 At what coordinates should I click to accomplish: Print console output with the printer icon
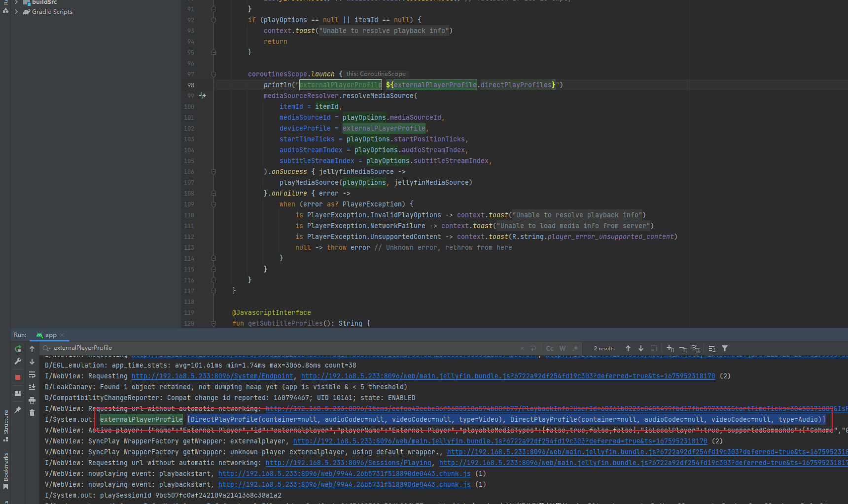coord(32,400)
